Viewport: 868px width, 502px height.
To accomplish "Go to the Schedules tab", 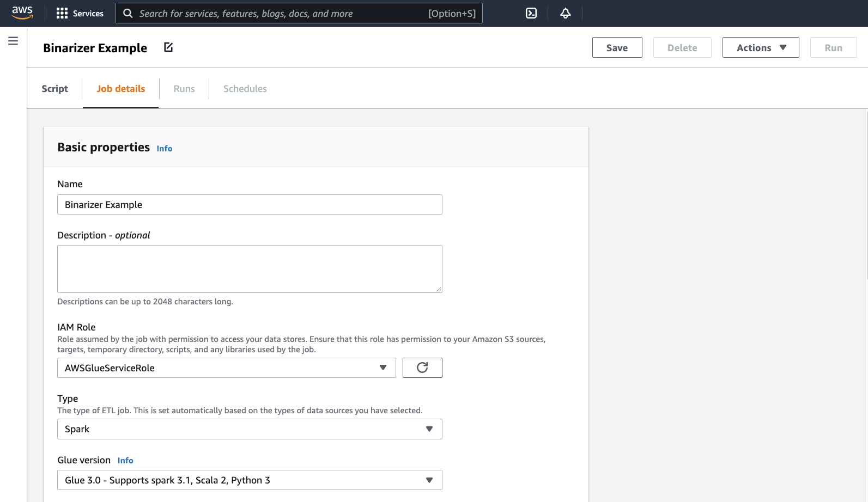I will pos(245,89).
